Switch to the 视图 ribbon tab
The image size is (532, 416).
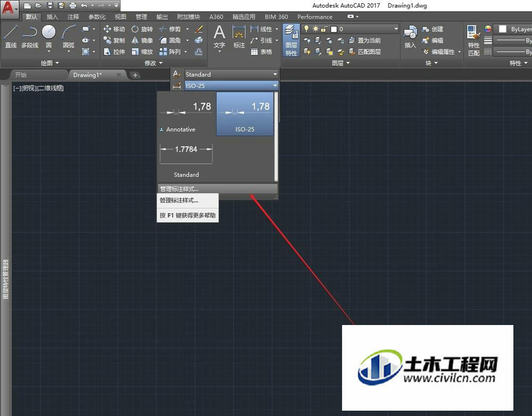pyautogui.click(x=120, y=16)
